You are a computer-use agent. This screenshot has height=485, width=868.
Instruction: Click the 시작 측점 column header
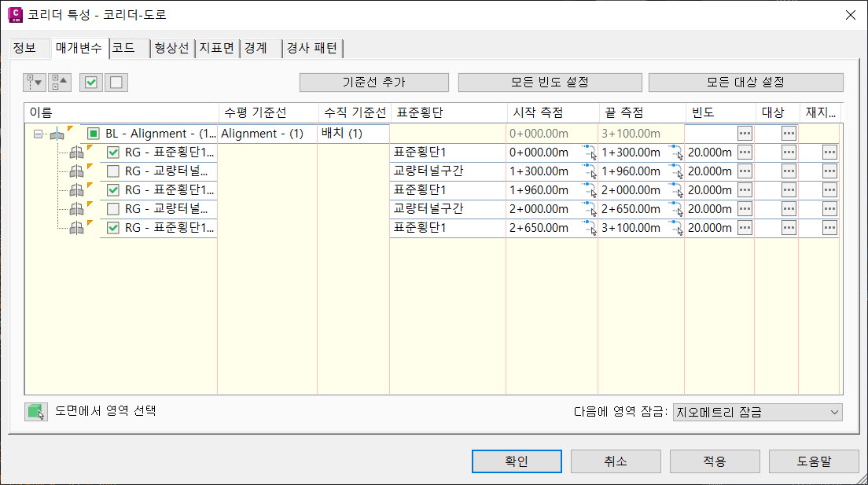[x=553, y=113]
